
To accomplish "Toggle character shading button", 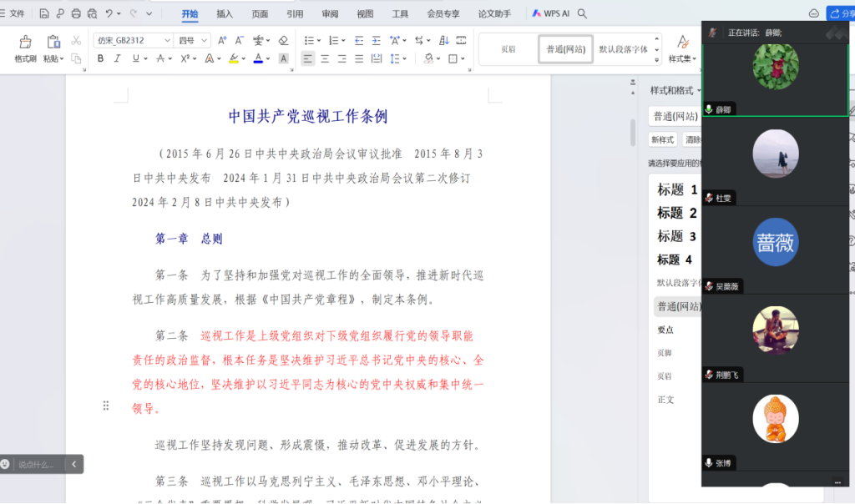I will [283, 58].
